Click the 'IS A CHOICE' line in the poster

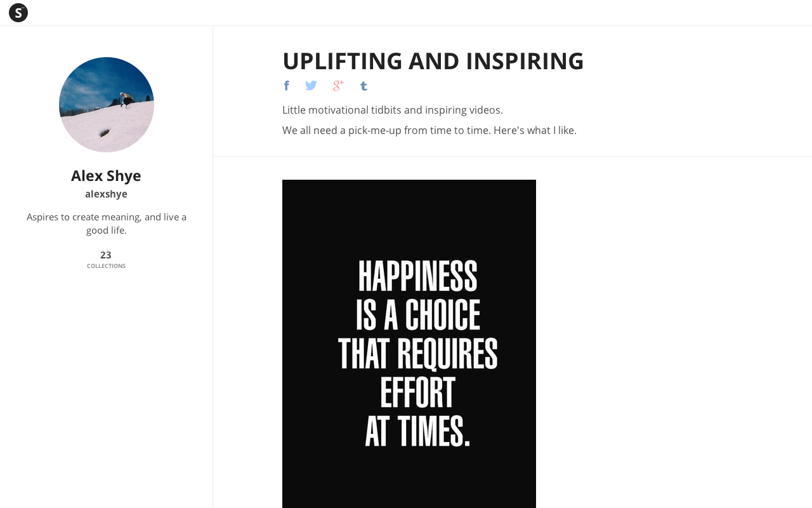click(417, 315)
